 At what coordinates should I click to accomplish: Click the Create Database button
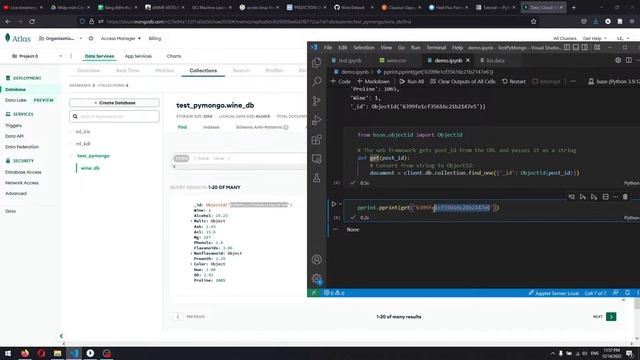[x=114, y=103]
